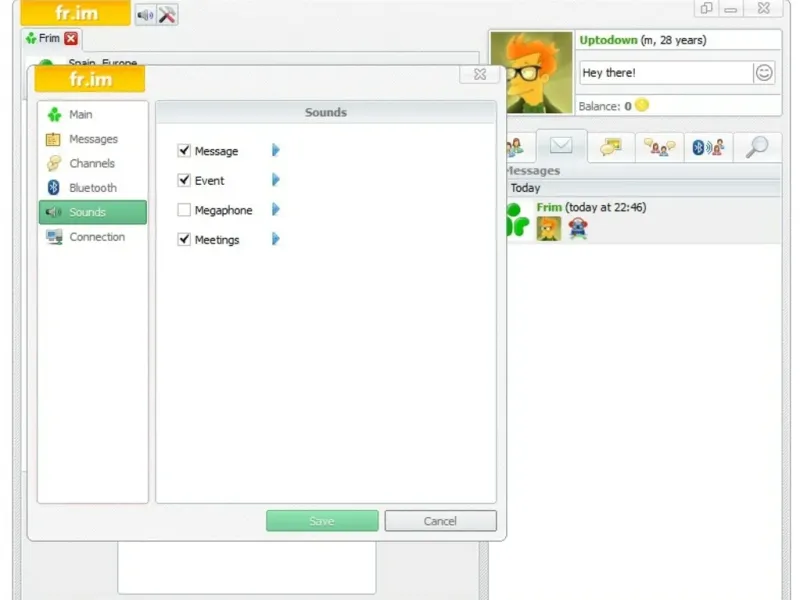Viewport: 800px width, 600px height.
Task: Open the chat bubbles channels tab
Action: tap(611, 147)
